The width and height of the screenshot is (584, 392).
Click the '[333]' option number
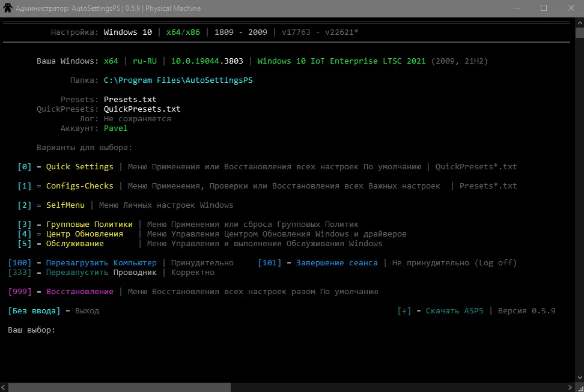pyautogui.click(x=20, y=273)
